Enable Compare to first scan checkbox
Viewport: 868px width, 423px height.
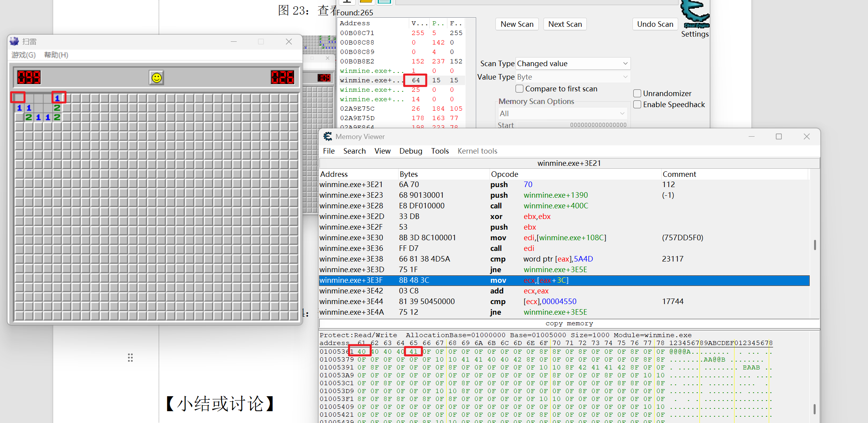pos(519,89)
